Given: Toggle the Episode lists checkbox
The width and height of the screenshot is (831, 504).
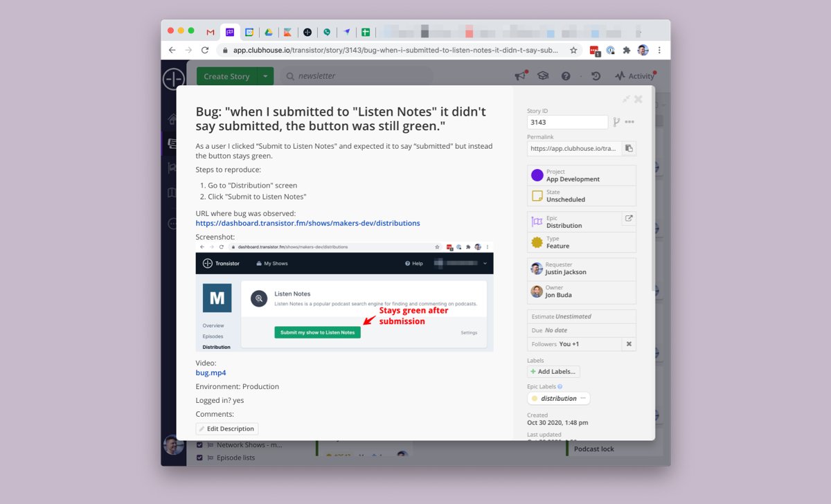Looking at the screenshot, I should click(x=200, y=458).
